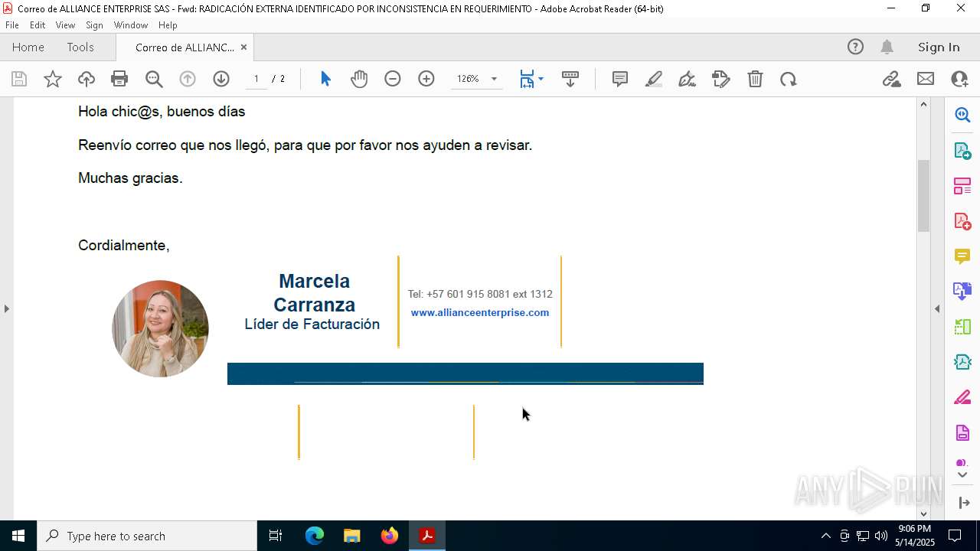Go to the previous page
The image size is (980, 551).
pyautogui.click(x=188, y=79)
